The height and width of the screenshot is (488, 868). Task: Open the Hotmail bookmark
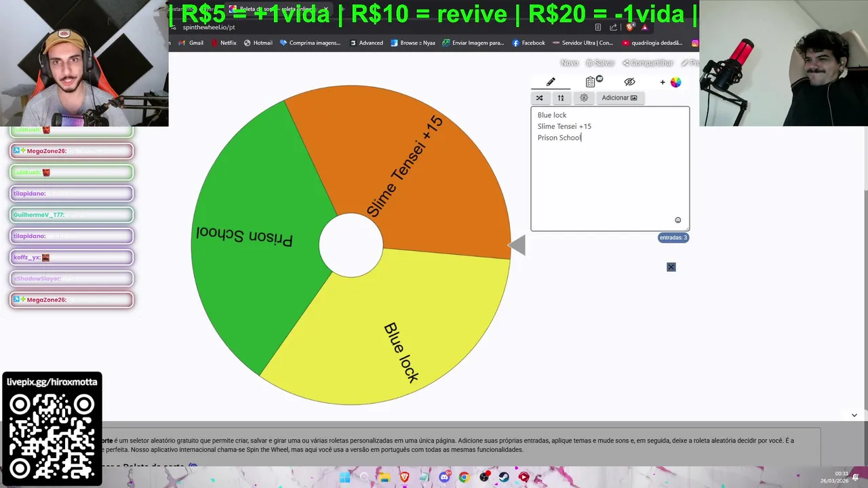coord(258,43)
